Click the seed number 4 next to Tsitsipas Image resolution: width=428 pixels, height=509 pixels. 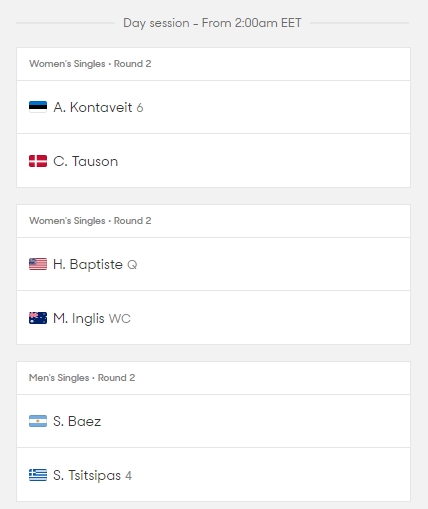128,476
